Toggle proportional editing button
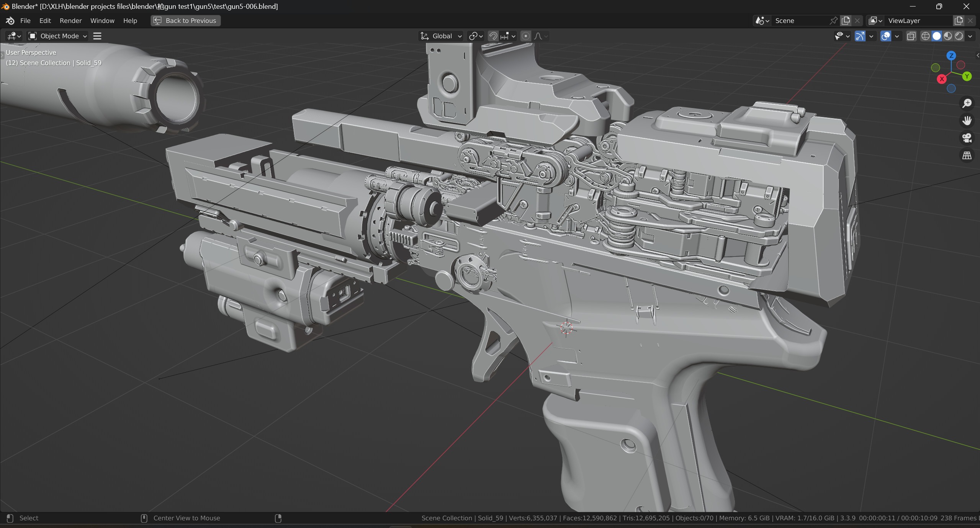 tap(526, 36)
